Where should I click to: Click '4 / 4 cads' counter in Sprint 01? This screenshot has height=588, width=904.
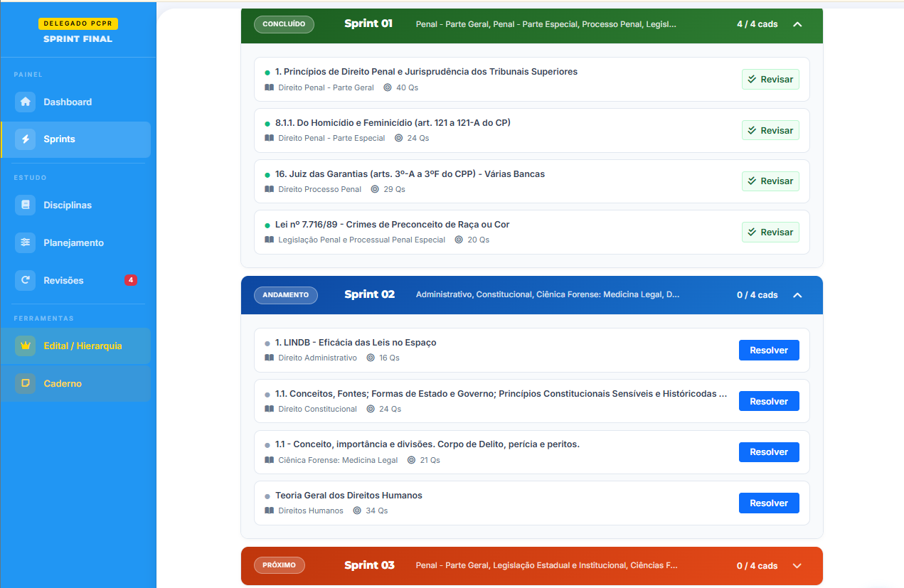click(757, 24)
